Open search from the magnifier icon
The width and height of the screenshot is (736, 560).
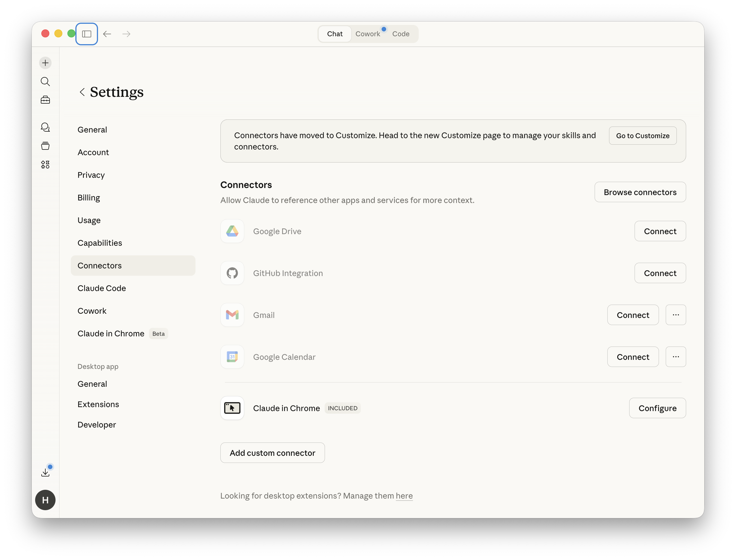[x=45, y=81]
